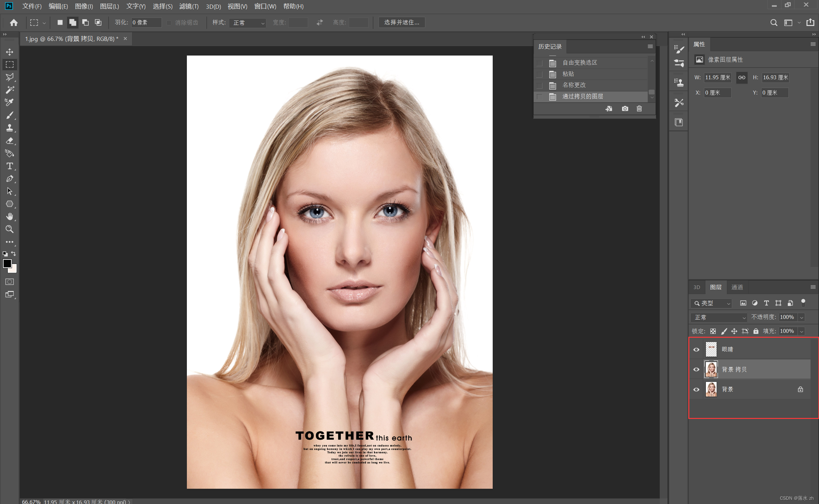The width and height of the screenshot is (819, 504).
Task: Toggle visibility of 背景 拷贝 layer
Action: click(x=696, y=370)
